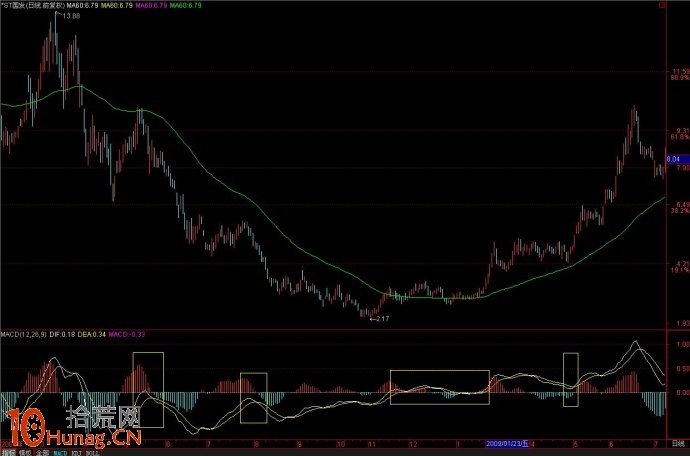Select the yellow MA60:6.79 label
Screen dimensions: 690x456
(117, 5)
